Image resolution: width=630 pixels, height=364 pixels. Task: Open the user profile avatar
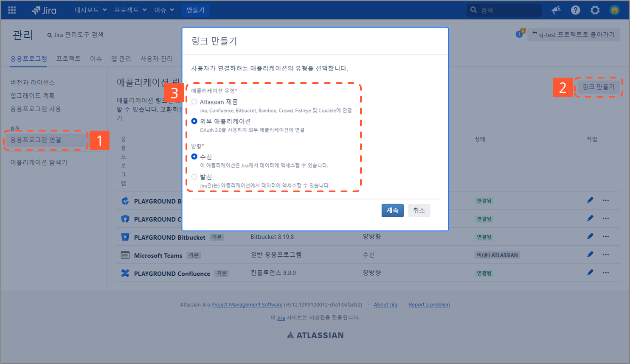(x=614, y=10)
